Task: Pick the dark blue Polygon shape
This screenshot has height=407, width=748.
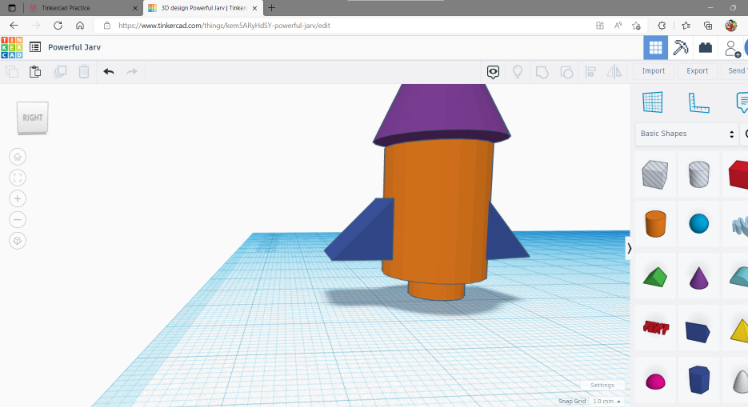Action: 699,380
